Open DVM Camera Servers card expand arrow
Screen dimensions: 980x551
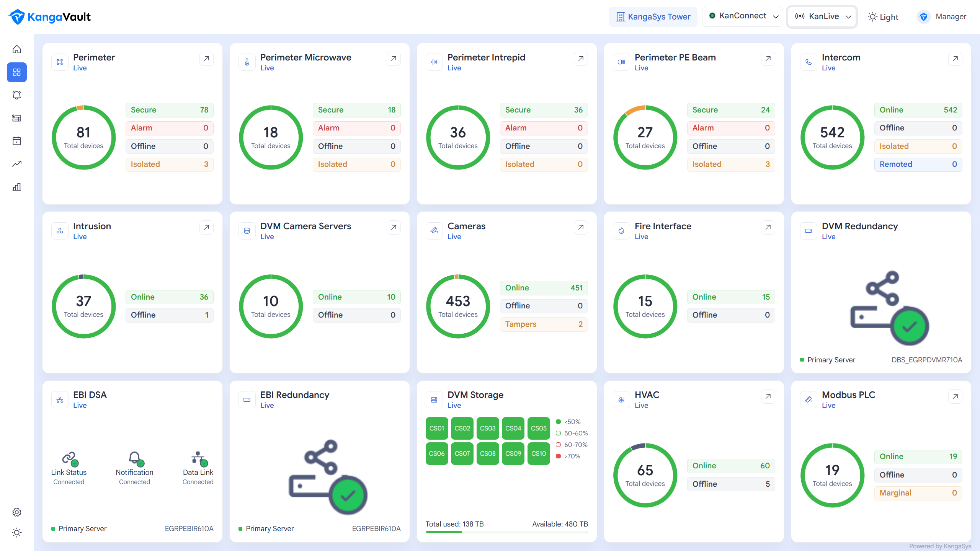point(394,228)
